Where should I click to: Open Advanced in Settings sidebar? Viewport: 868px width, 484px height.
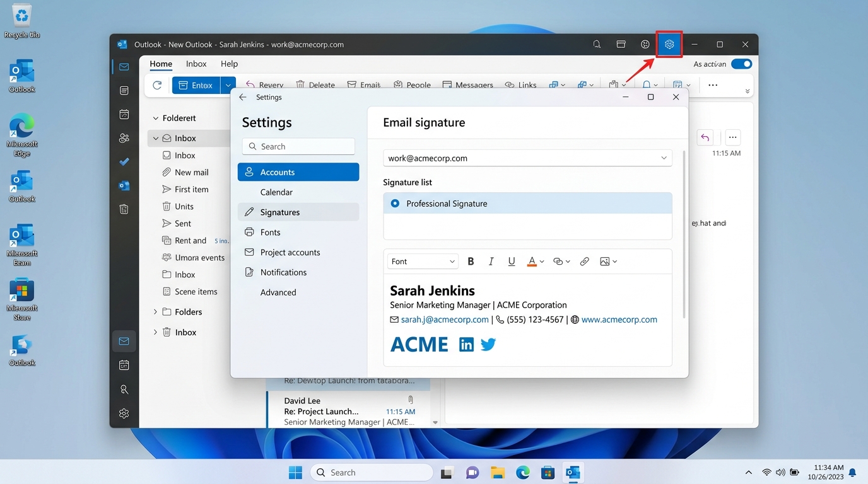[x=298, y=292]
